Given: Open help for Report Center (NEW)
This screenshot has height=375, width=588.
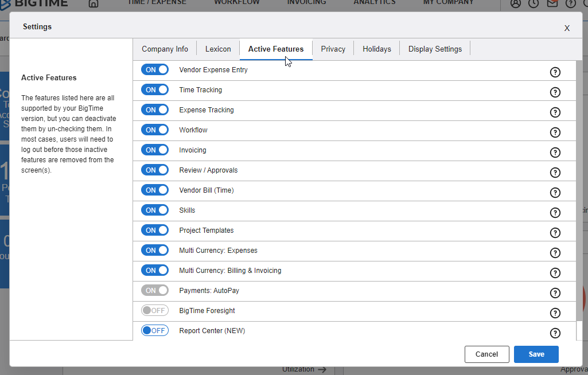Looking at the screenshot, I should (555, 333).
